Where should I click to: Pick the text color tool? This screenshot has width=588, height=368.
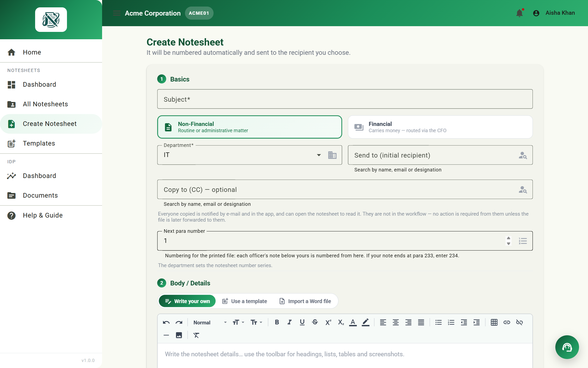353,322
